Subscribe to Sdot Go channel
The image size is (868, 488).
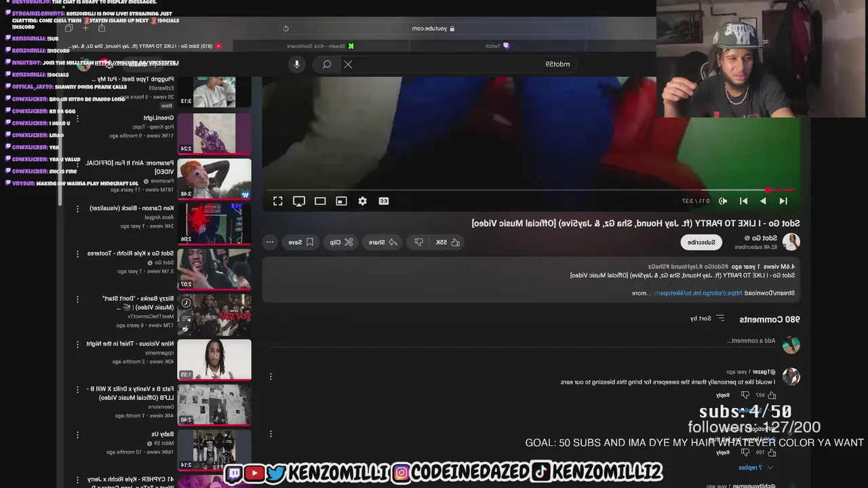click(x=701, y=242)
